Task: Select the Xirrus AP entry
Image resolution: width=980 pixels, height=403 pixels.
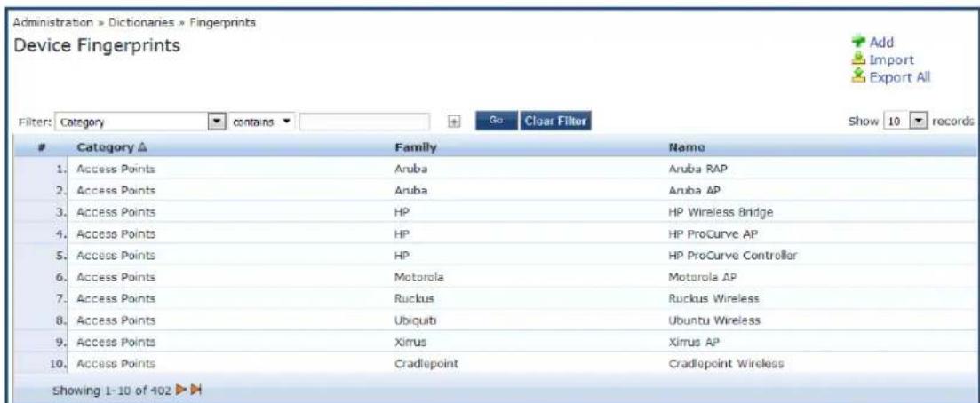Action: point(695,343)
